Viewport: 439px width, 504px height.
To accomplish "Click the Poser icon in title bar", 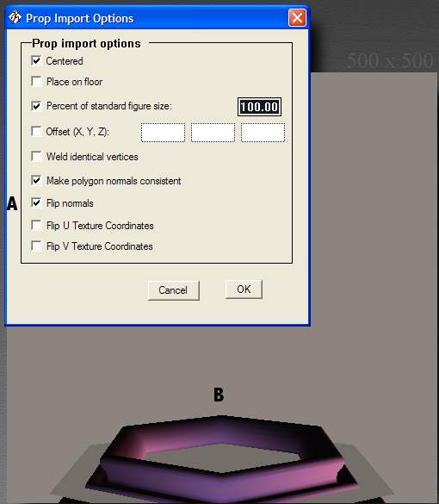I will (x=15, y=17).
